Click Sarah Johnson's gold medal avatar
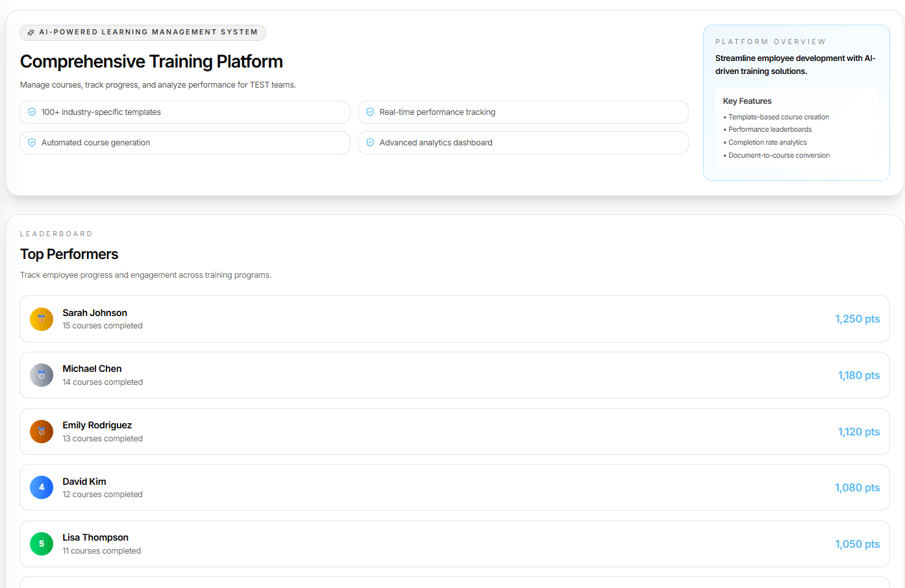Viewport: 905px width, 588px height. point(42,319)
